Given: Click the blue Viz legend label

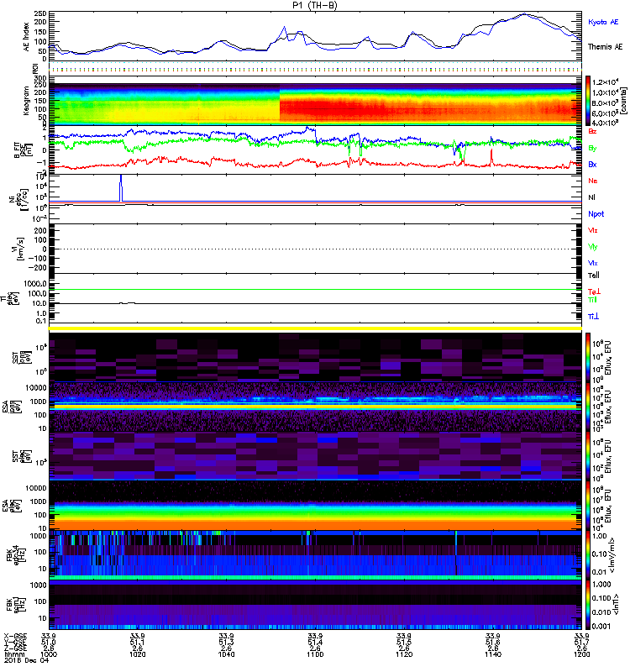Looking at the screenshot, I should (x=592, y=263).
